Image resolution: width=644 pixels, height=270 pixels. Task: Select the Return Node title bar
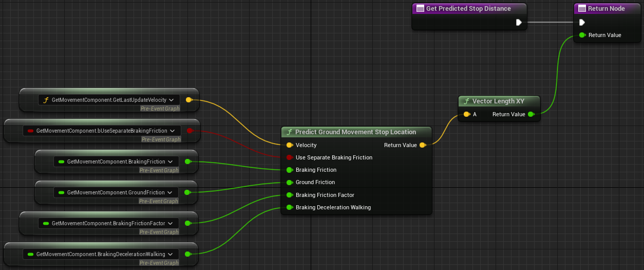pyautogui.click(x=606, y=9)
